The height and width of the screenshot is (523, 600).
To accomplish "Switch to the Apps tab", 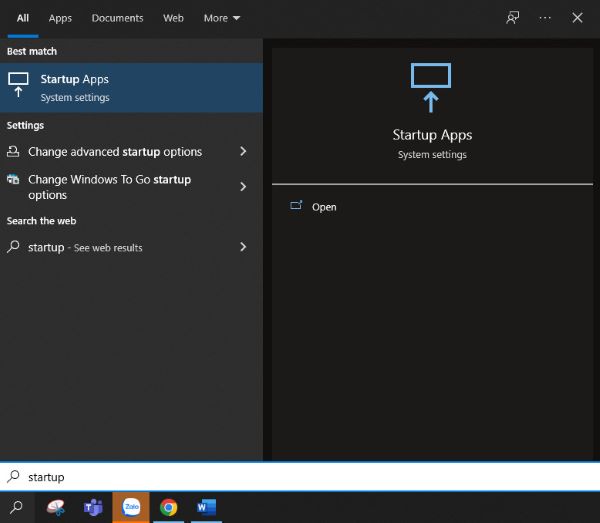I will coord(60,18).
